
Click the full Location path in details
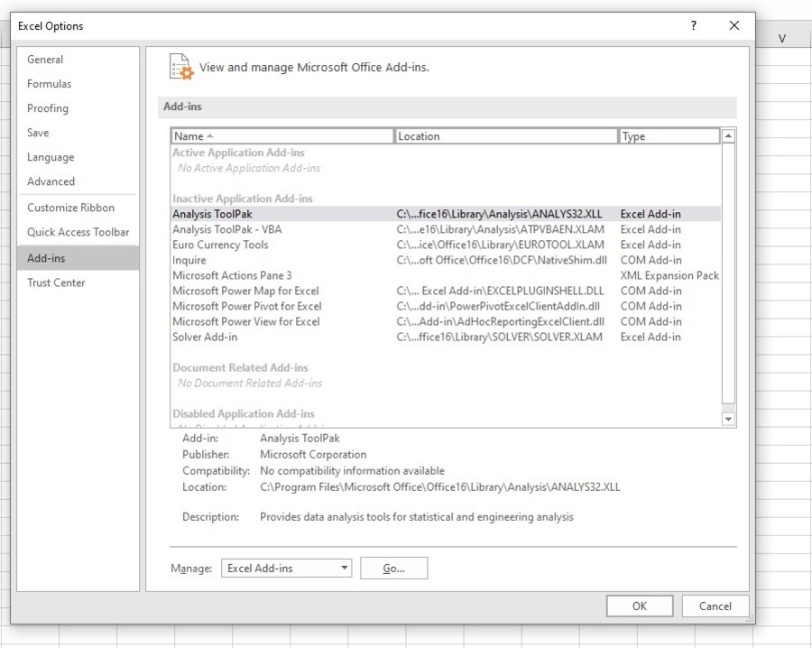(439, 487)
